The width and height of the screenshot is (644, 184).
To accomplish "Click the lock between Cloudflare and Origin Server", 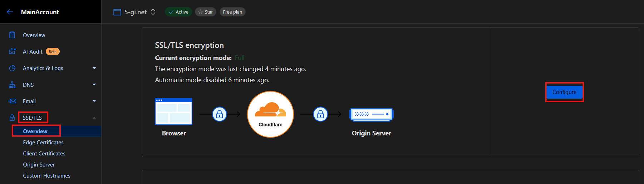I will coord(320,114).
